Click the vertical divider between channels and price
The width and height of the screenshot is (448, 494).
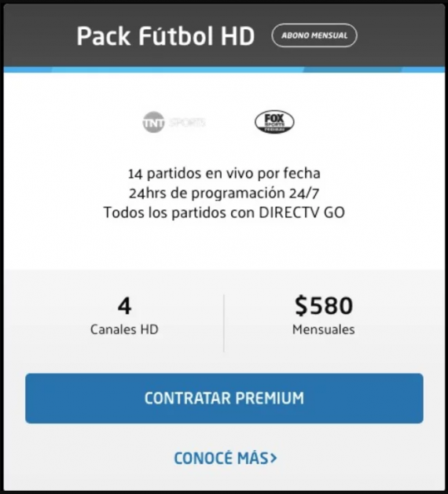[x=224, y=323]
